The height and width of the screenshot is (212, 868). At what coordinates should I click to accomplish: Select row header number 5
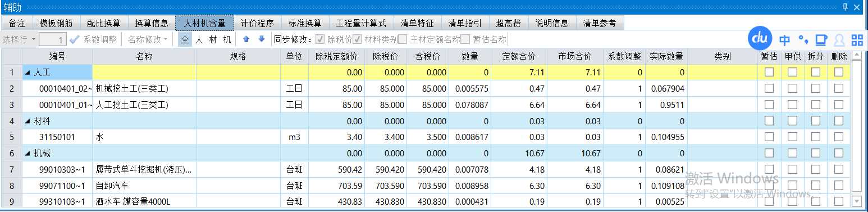[11, 137]
